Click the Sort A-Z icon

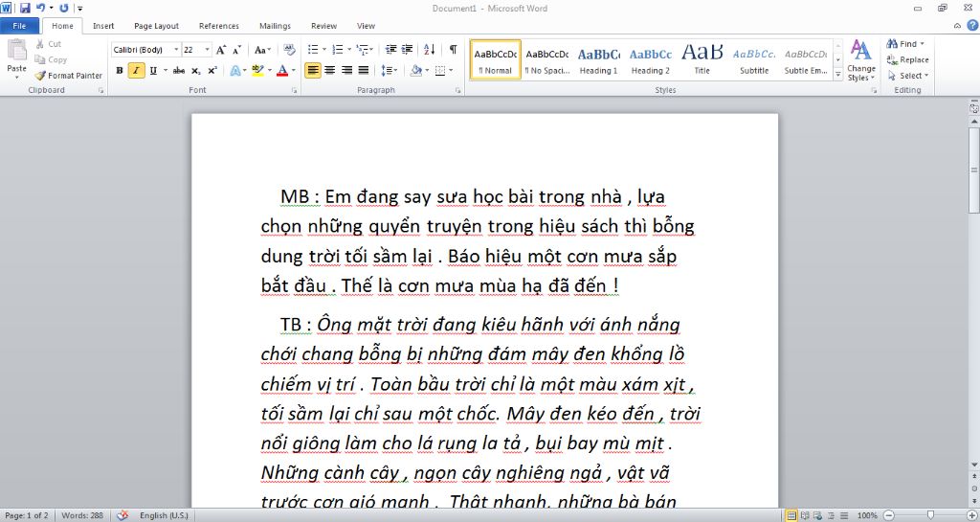[x=430, y=50]
